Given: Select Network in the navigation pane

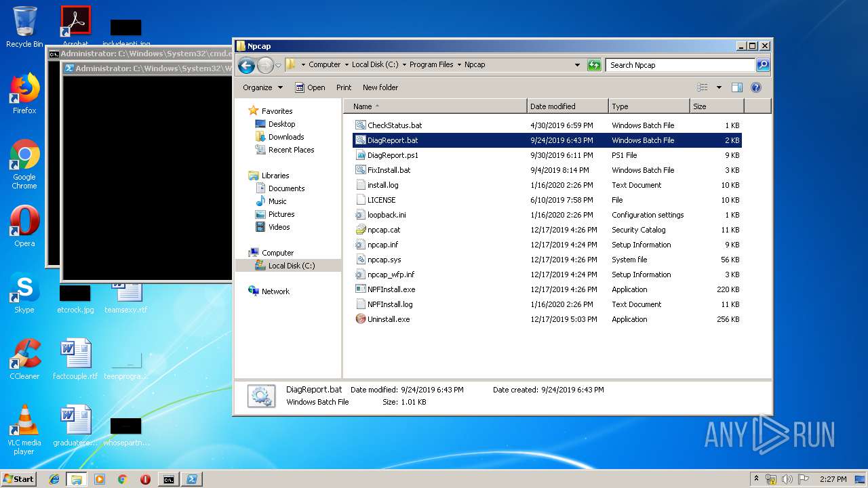Looking at the screenshot, I should point(269,291).
